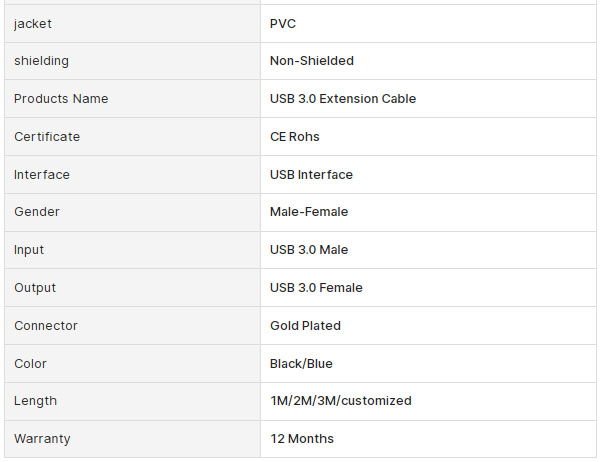Click the Products Name label
Viewport: 601px width, 462px height.
[x=61, y=99]
